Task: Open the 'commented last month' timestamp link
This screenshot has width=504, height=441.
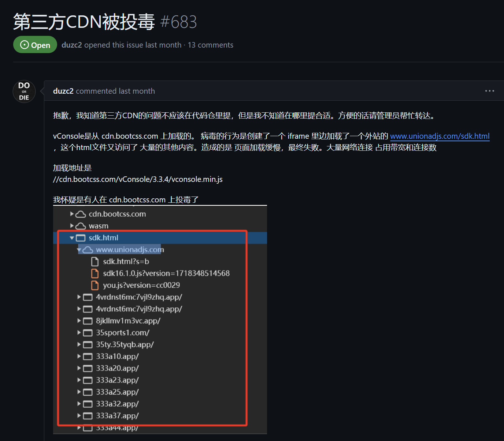Action: [x=115, y=91]
